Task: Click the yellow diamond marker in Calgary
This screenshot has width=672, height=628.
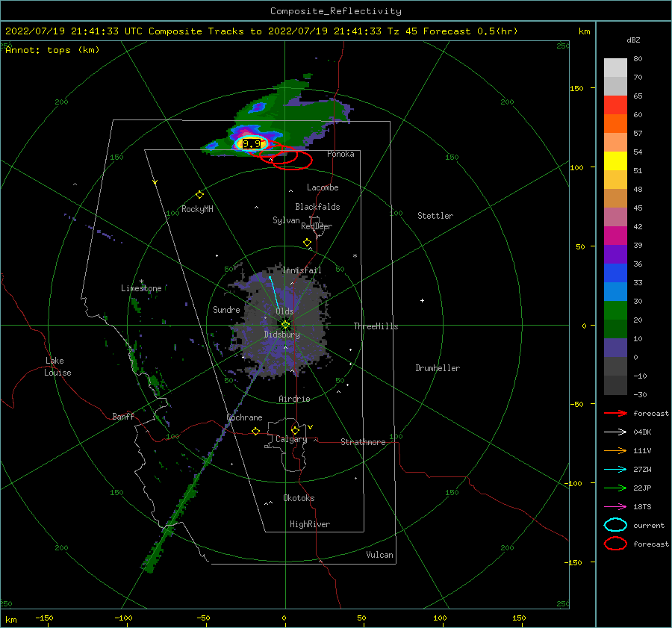Action: [295, 430]
